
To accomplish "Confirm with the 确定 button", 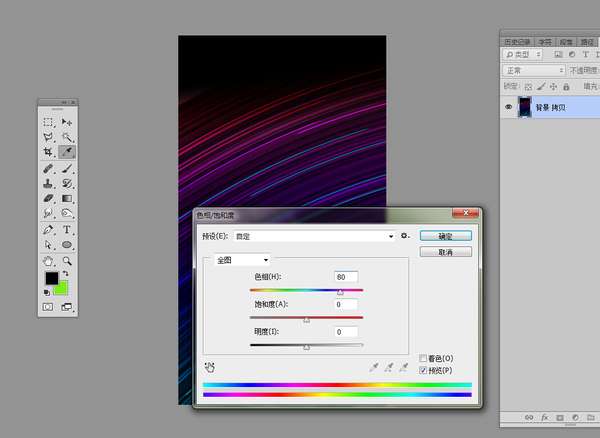I will click(445, 236).
